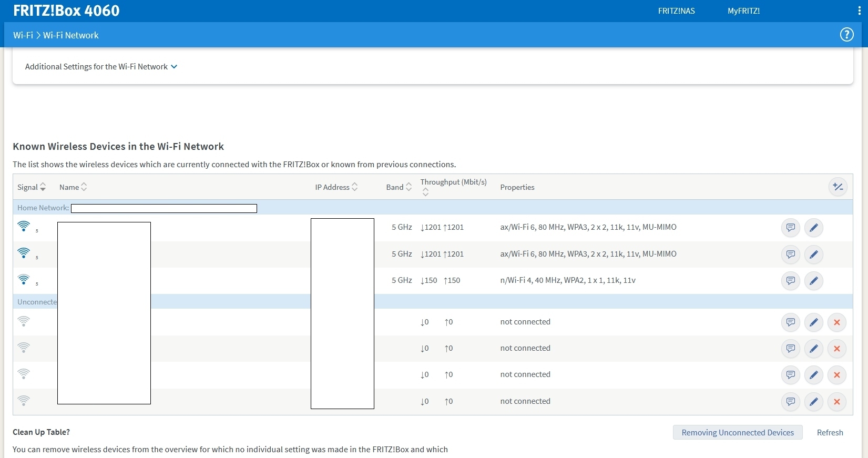Edit the second not connected device

pyautogui.click(x=813, y=349)
